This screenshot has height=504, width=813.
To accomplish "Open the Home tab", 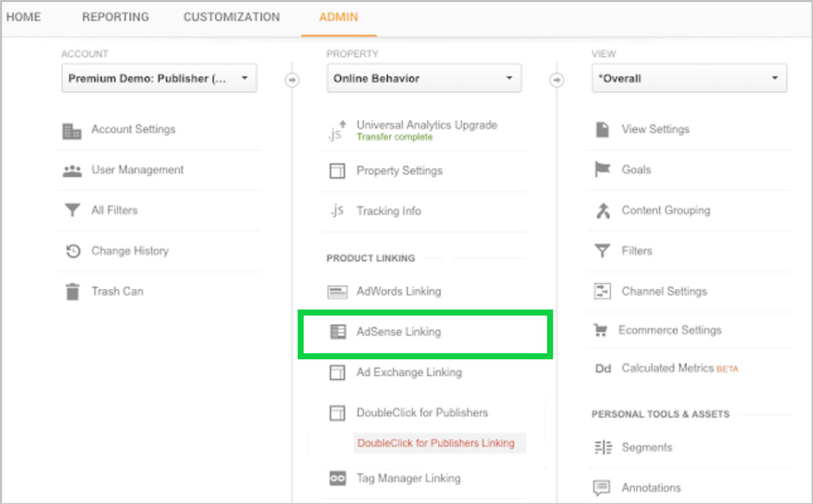I will (24, 17).
